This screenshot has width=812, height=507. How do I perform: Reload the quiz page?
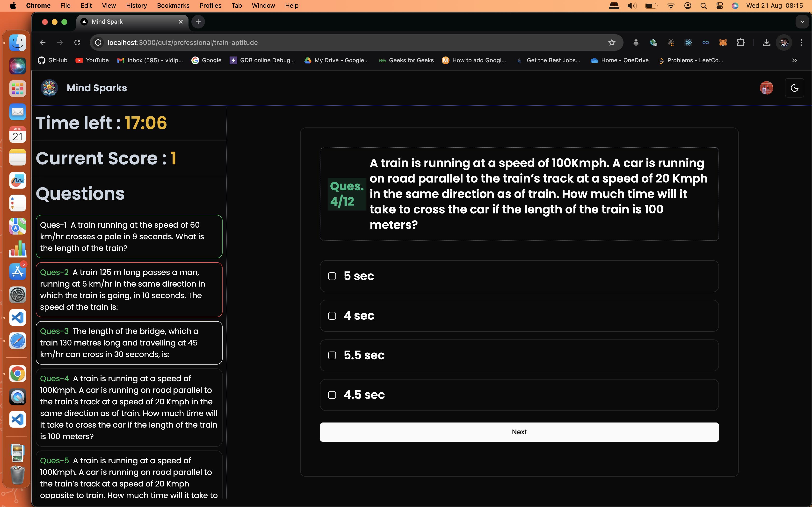click(78, 42)
